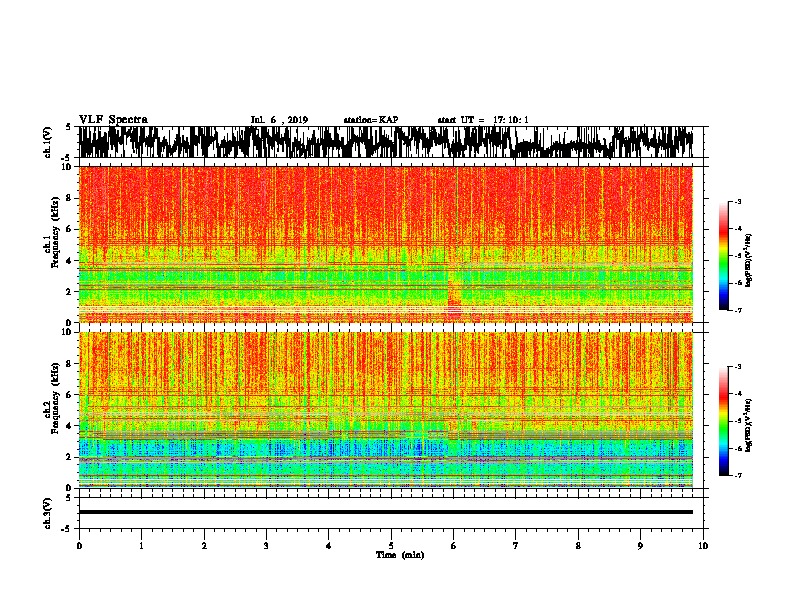
Task: Click the 'ch.3(V)' axis label
Action: click(47, 513)
